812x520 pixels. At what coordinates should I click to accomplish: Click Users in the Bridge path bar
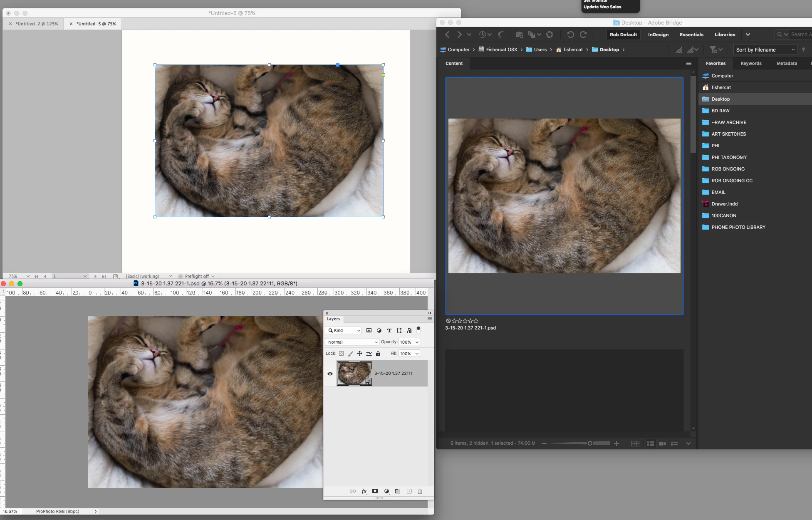coord(540,50)
